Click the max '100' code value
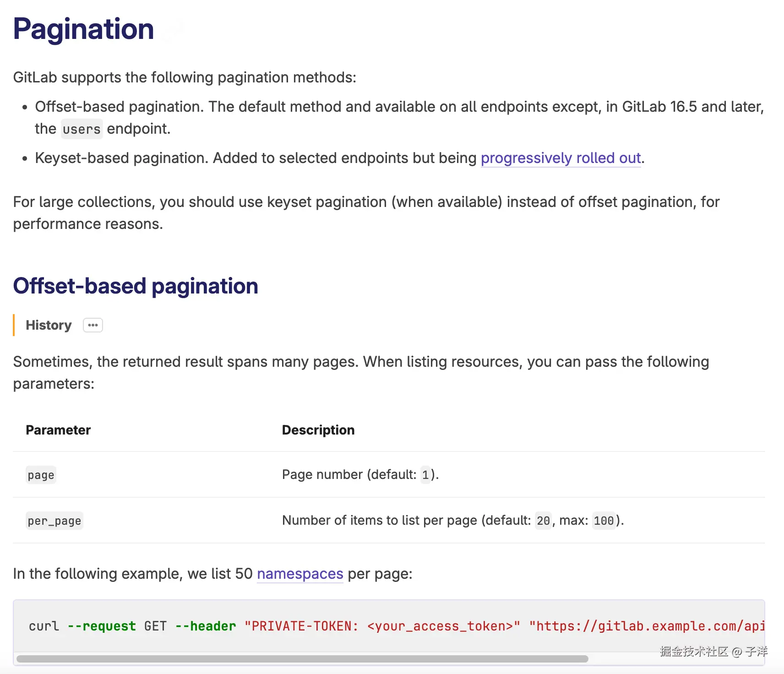 [604, 521]
